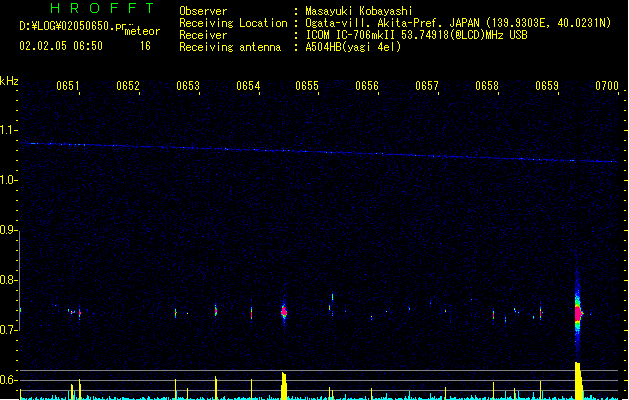Viewport: 629px width, 400px height.
Task: Click the Observer label
Action: point(203,11)
